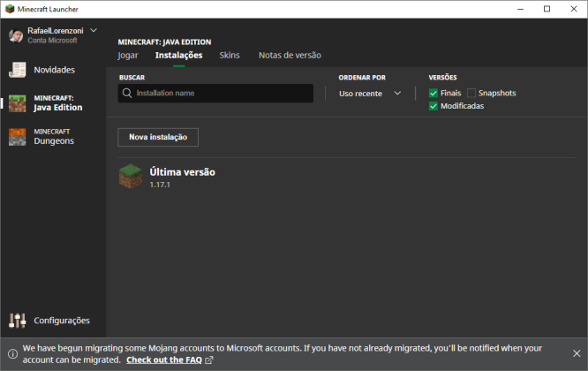Close the Minecraft Launcher window

[x=574, y=9]
